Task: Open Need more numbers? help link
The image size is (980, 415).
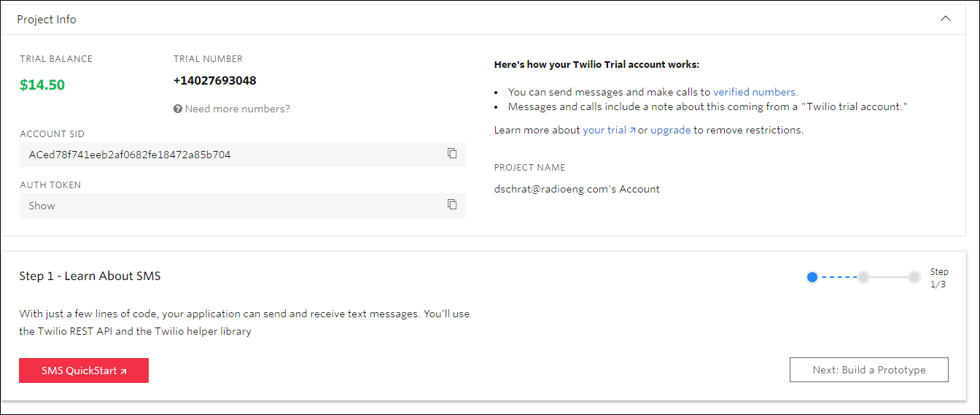Action: tap(237, 109)
